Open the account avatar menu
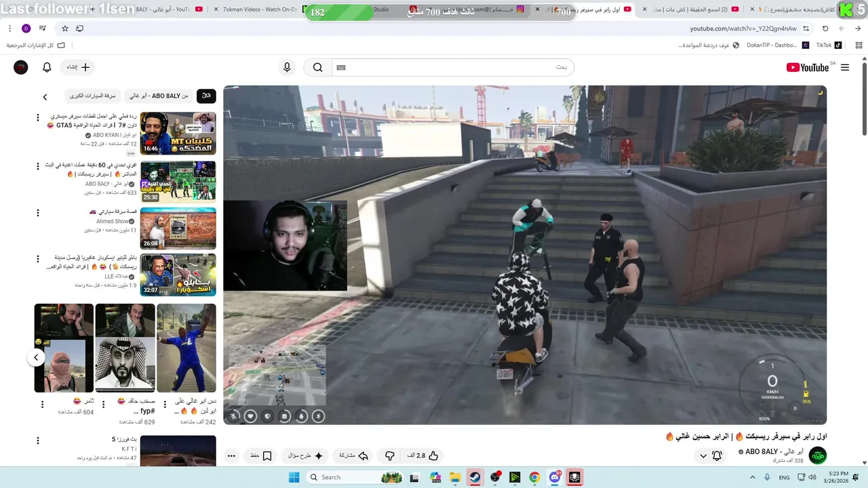The image size is (868, 488). tap(21, 67)
